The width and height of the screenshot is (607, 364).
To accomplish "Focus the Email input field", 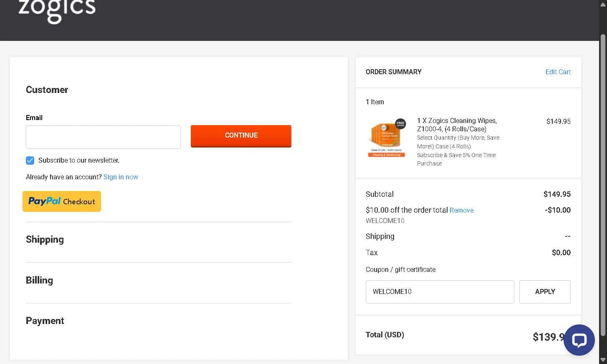I will tap(103, 137).
